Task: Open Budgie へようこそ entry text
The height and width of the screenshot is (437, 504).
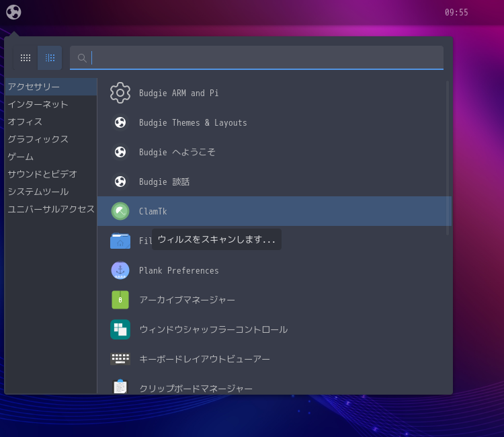Action: 177,152
